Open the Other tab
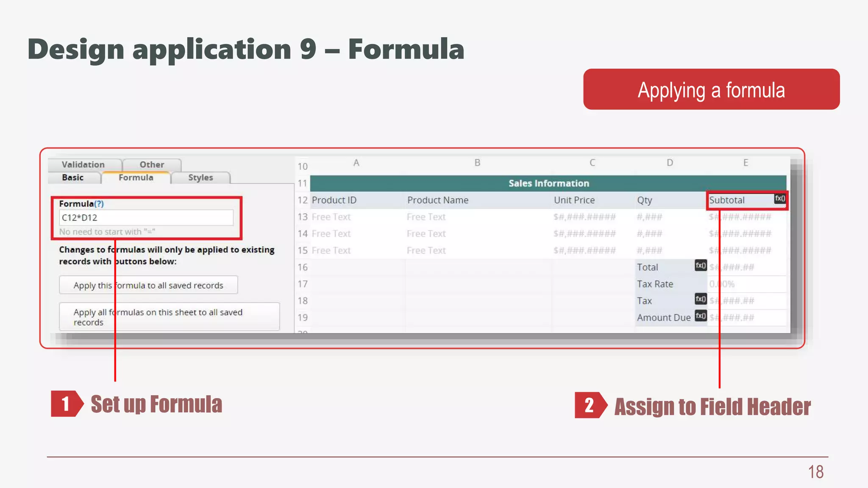Screen dimensions: 868x488 152,164
